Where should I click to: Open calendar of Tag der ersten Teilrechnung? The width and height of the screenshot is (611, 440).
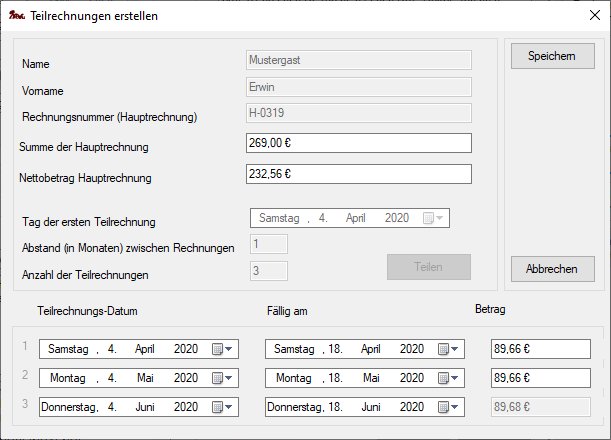(x=434, y=218)
